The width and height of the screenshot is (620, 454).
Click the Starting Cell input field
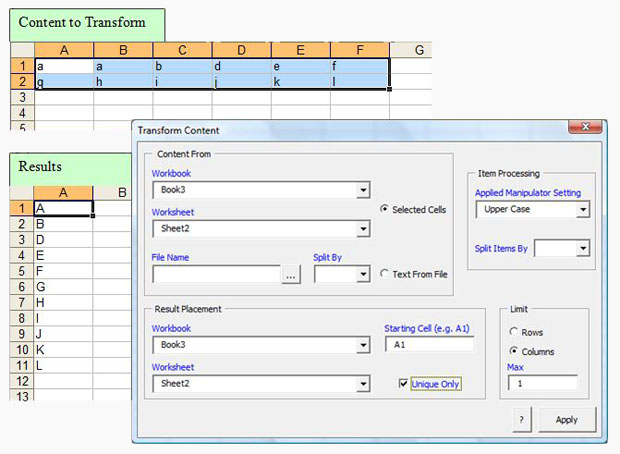[x=429, y=345]
